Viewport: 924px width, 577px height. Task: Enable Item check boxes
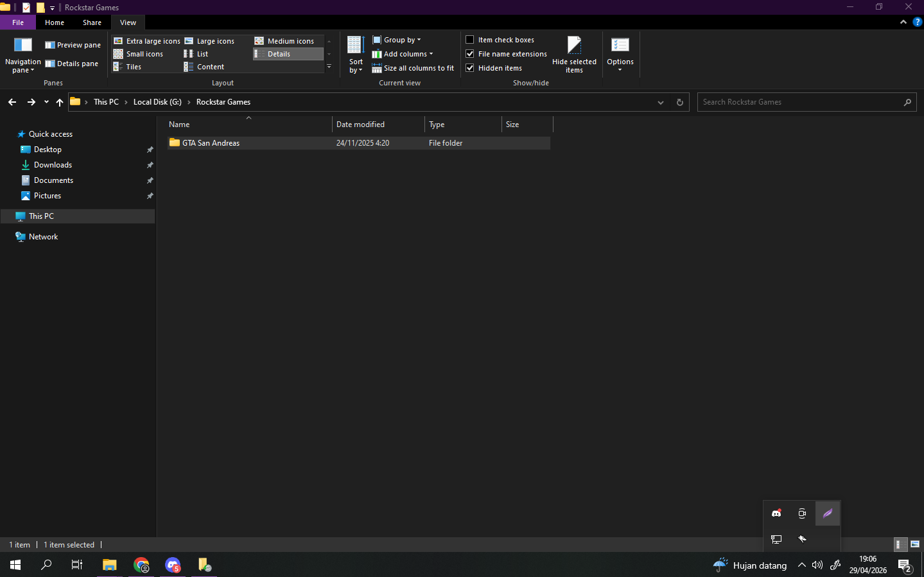470,40
